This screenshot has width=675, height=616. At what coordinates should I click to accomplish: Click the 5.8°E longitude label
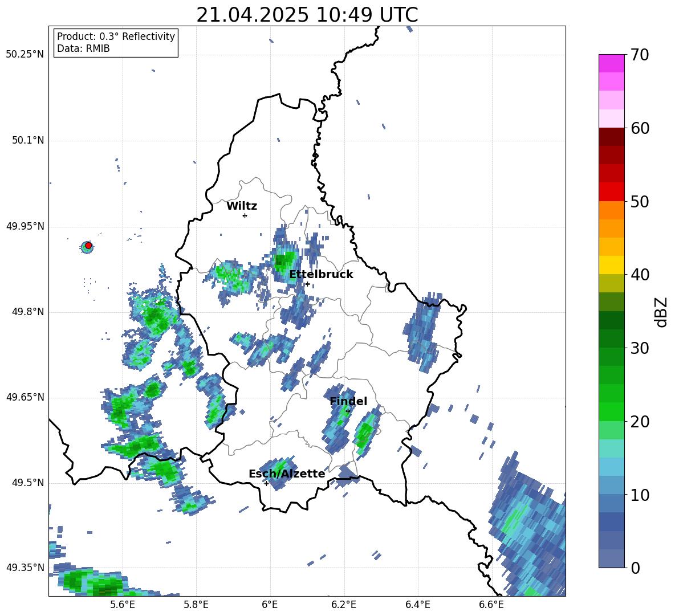[196, 605]
